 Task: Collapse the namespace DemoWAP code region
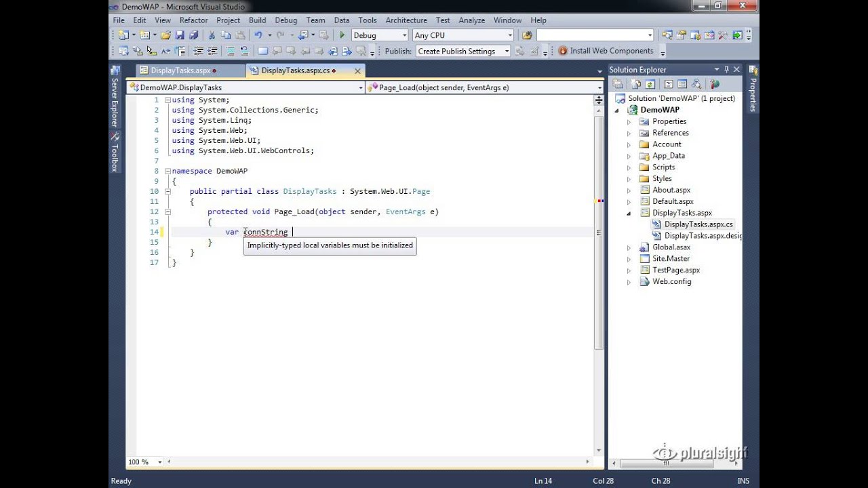pyautogui.click(x=167, y=171)
